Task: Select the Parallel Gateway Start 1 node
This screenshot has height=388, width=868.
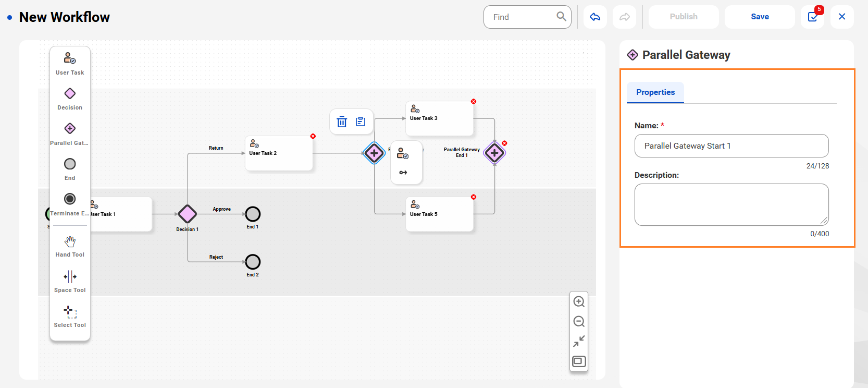Action: (374, 153)
